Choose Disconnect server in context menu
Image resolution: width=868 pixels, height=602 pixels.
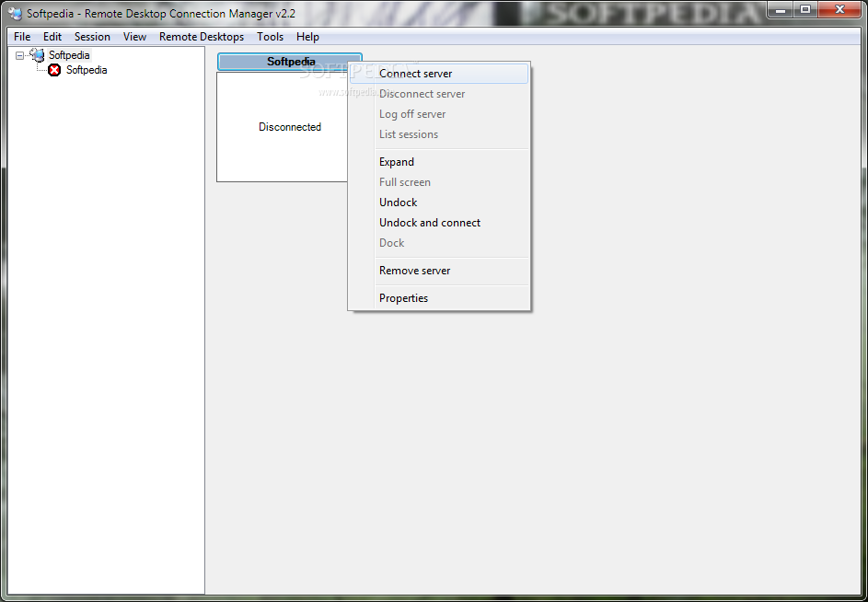(x=439, y=94)
